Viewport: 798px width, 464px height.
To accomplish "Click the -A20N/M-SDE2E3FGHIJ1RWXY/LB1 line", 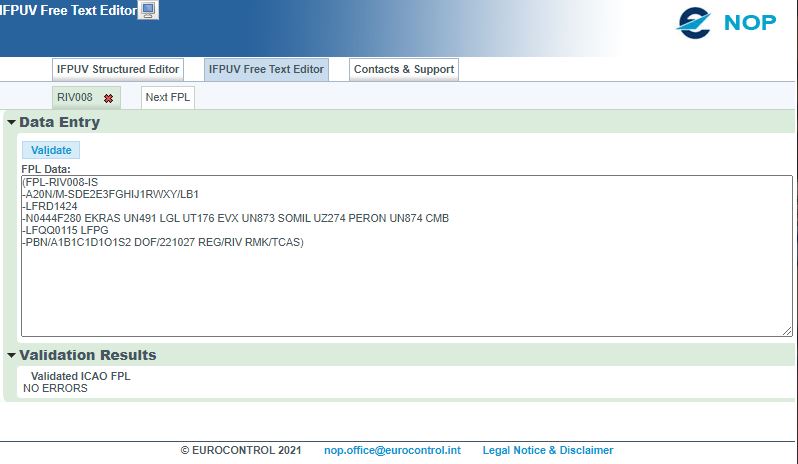I will click(x=110, y=194).
